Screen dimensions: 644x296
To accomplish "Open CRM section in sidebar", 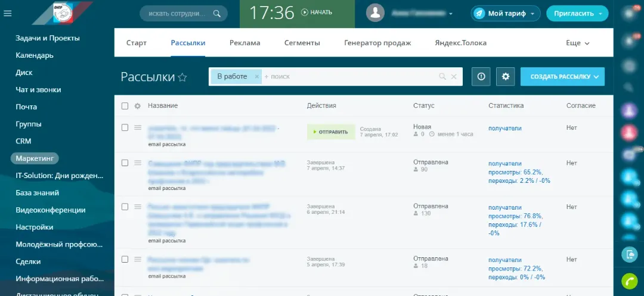I will (x=23, y=141).
